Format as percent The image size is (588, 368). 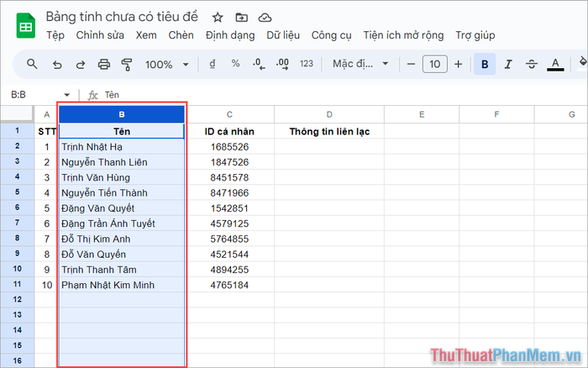(235, 64)
